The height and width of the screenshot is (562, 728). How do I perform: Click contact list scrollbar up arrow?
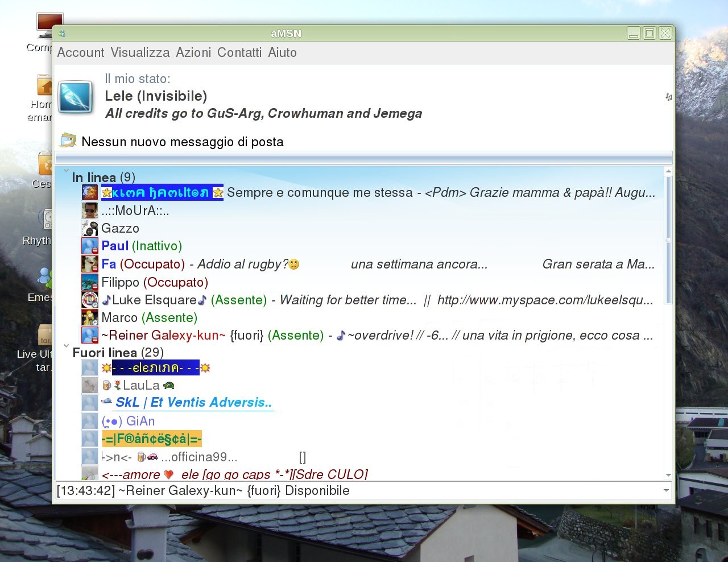pyautogui.click(x=668, y=171)
